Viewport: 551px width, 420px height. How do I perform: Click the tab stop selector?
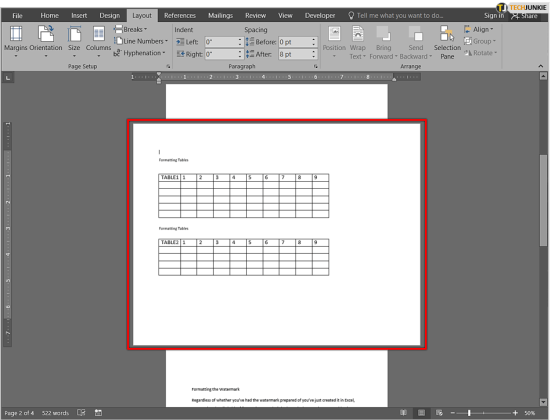(x=8, y=78)
